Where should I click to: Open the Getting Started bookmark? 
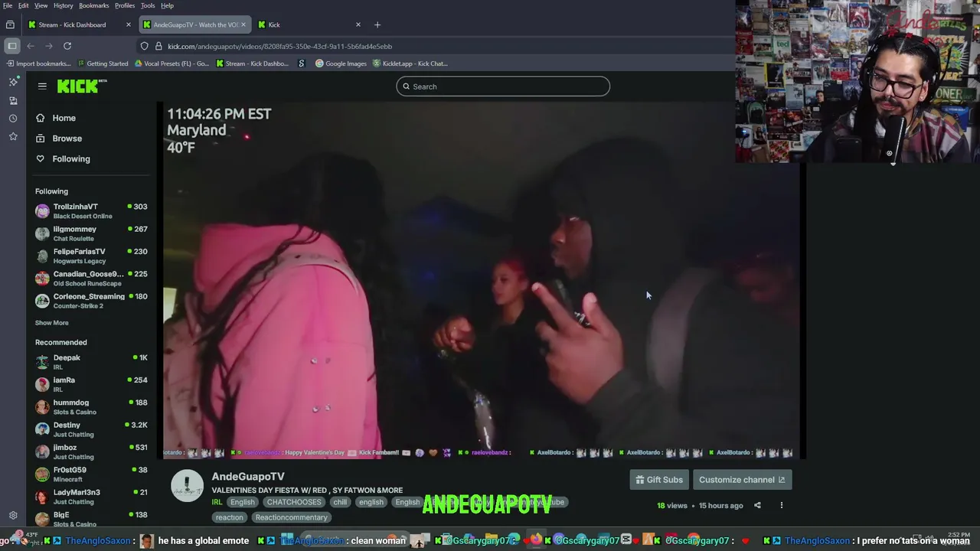103,64
